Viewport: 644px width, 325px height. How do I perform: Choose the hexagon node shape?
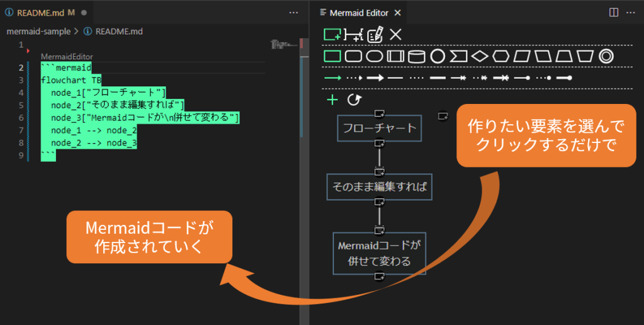coord(501,57)
